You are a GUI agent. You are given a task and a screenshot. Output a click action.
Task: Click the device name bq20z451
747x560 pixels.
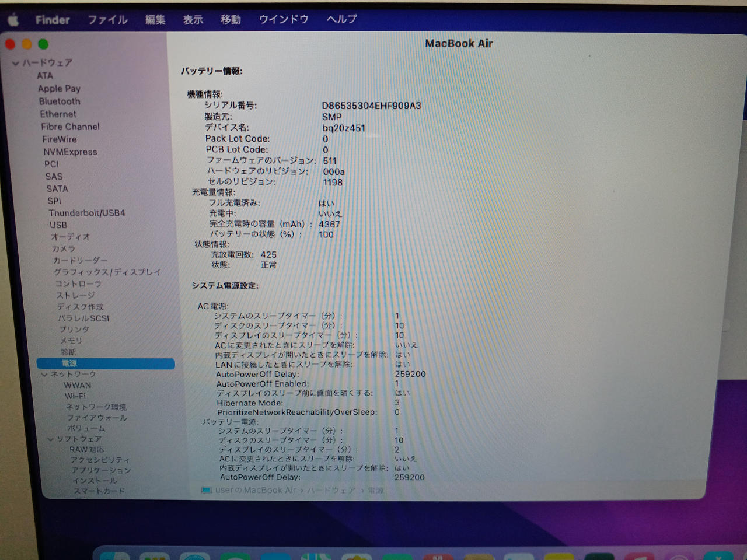[x=343, y=128]
